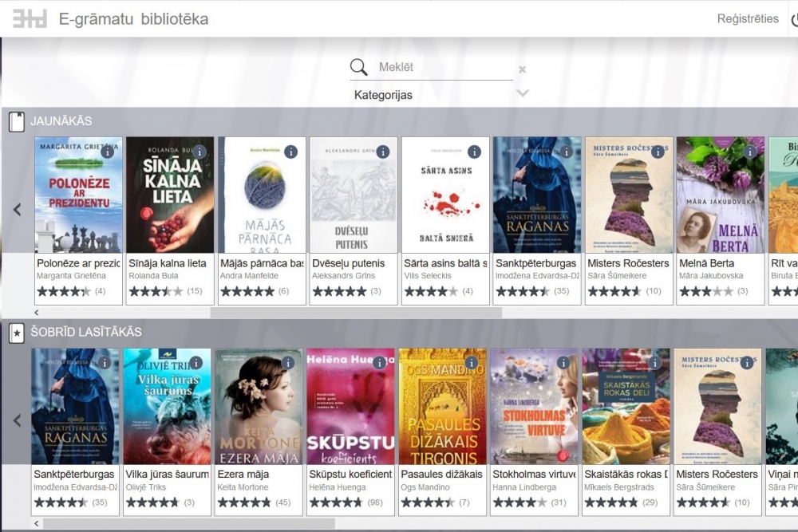
Task: Show the previous books in the Šobrīd lasītākās carousel
Action: [18, 420]
